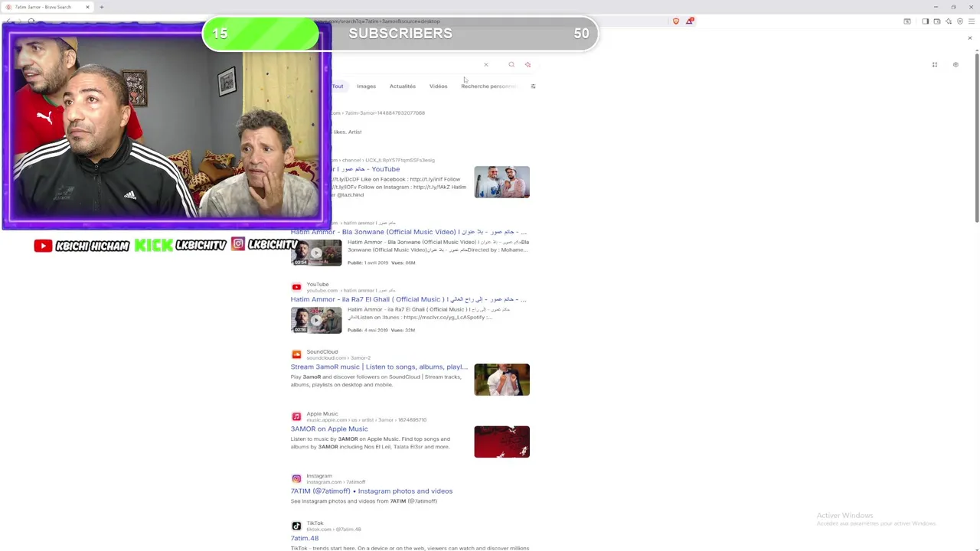Switch to the Vidéos tab
The height and width of the screenshot is (551, 980).
(438, 86)
